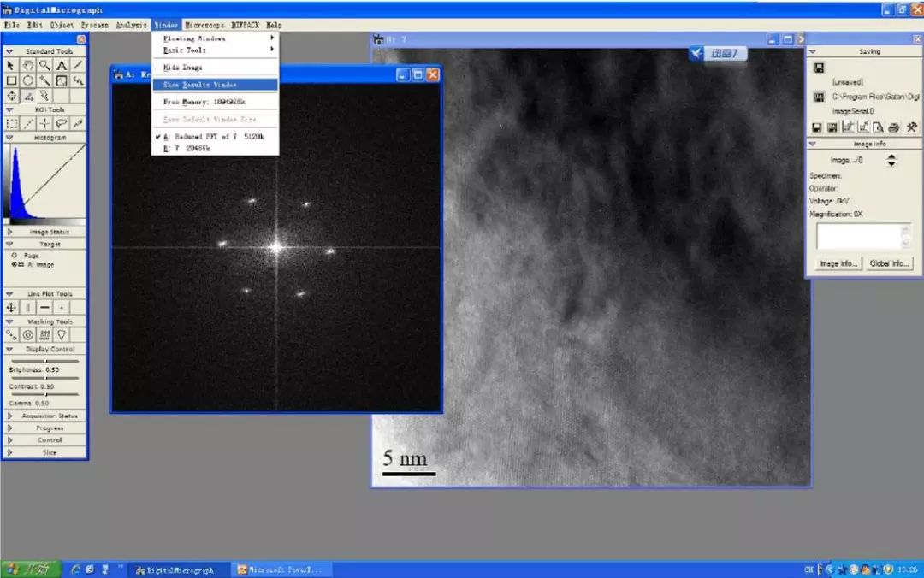Open the Microscope menu
The image size is (924, 578).
[204, 25]
